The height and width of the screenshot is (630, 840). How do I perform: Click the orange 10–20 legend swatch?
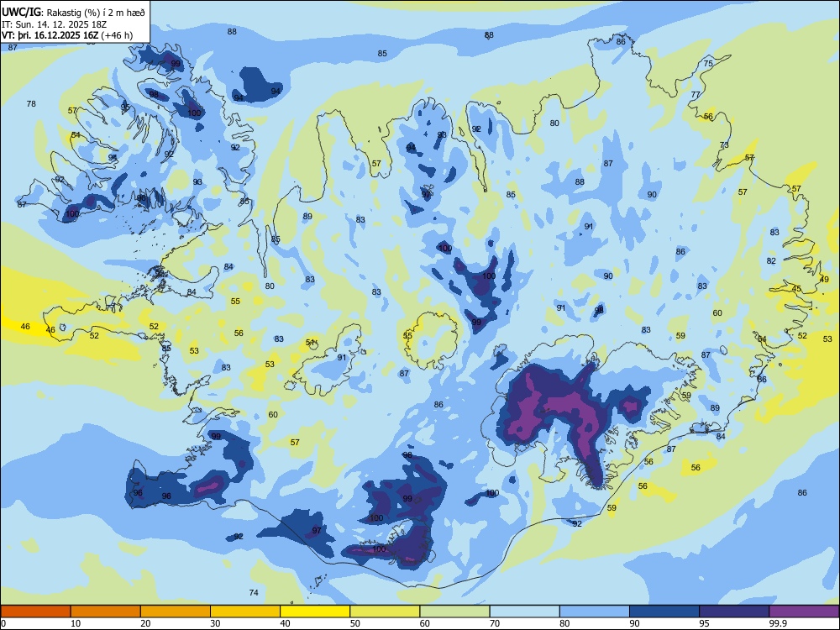click(106, 612)
